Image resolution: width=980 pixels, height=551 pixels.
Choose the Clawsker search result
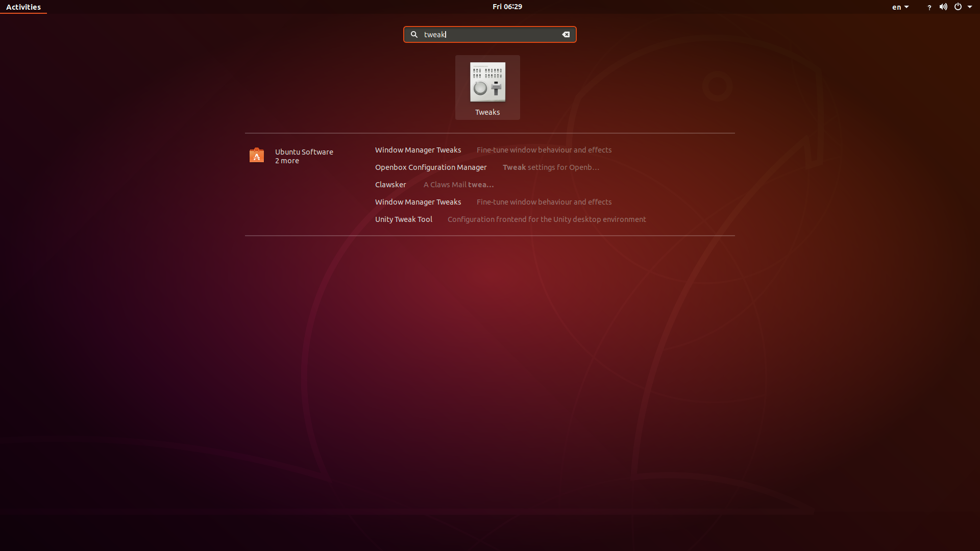[390, 185]
